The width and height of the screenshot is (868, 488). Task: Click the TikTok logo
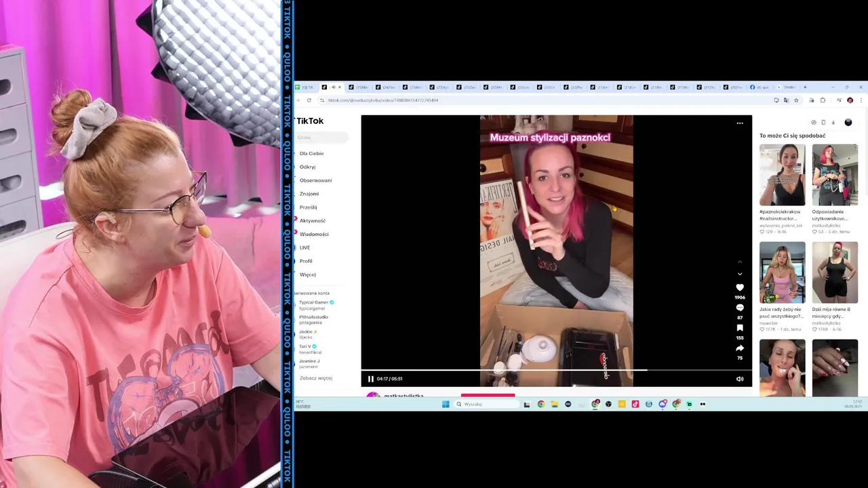(x=310, y=121)
